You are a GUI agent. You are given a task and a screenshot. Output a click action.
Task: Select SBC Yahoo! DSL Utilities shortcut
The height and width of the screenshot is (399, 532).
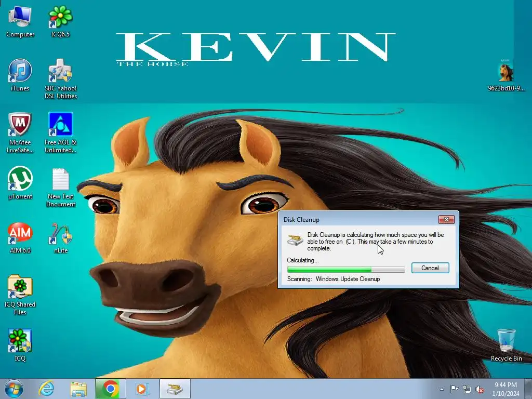coord(61,79)
